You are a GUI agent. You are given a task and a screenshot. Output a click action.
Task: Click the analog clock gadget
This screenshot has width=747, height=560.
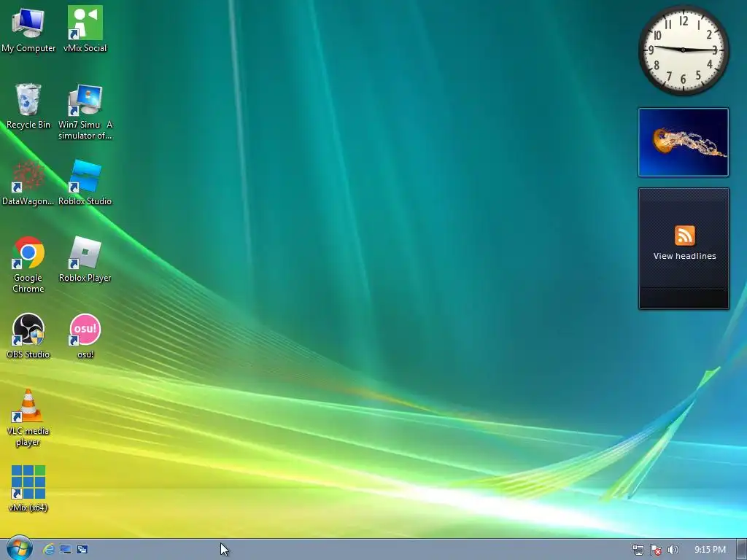click(683, 50)
